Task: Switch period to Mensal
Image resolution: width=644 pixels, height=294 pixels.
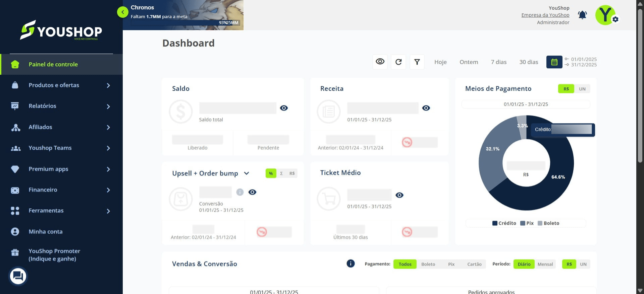Action: [x=545, y=264]
